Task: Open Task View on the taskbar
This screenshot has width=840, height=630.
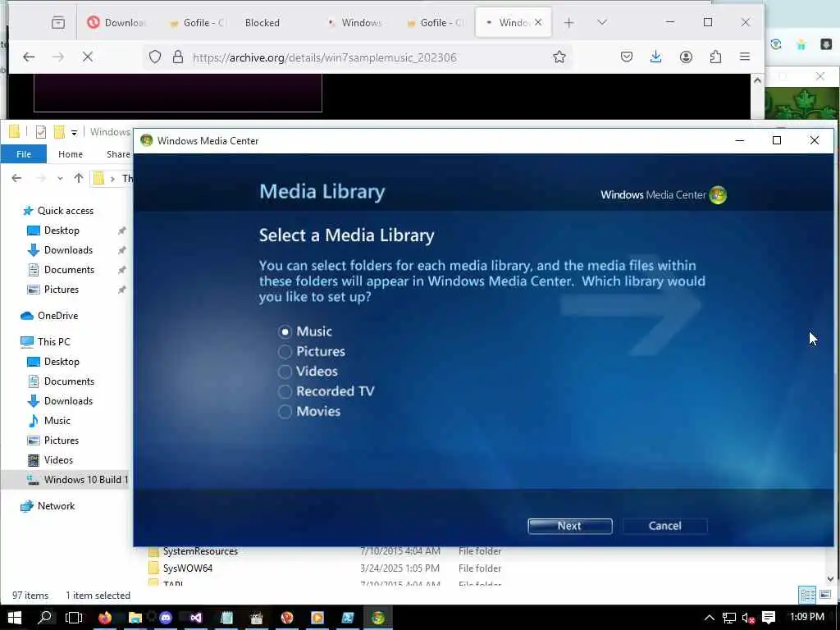Action: click(73, 618)
